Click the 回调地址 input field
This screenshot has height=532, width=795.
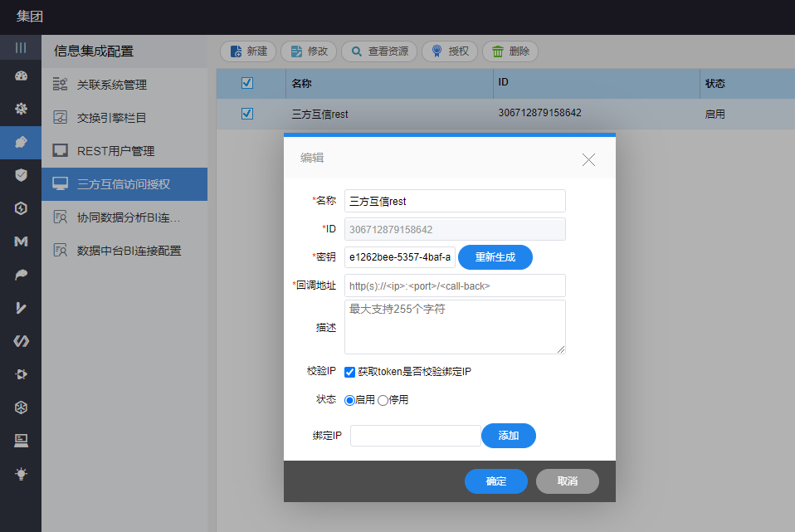454,286
